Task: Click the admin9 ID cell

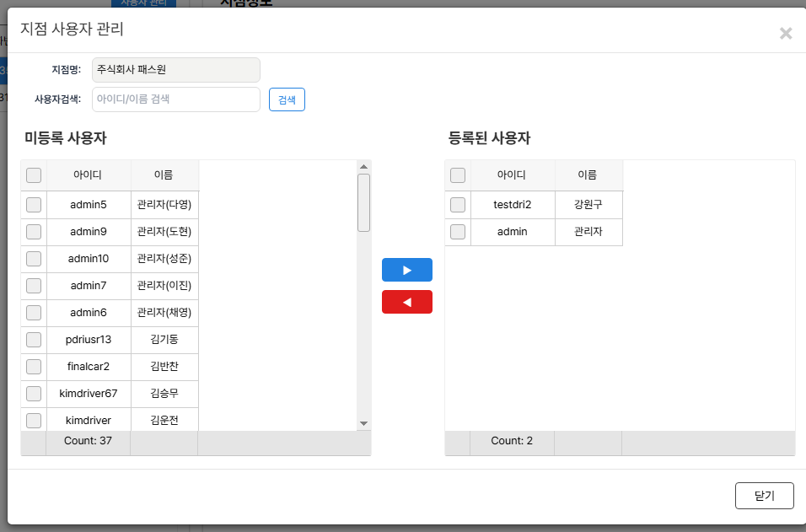Action: tap(89, 232)
